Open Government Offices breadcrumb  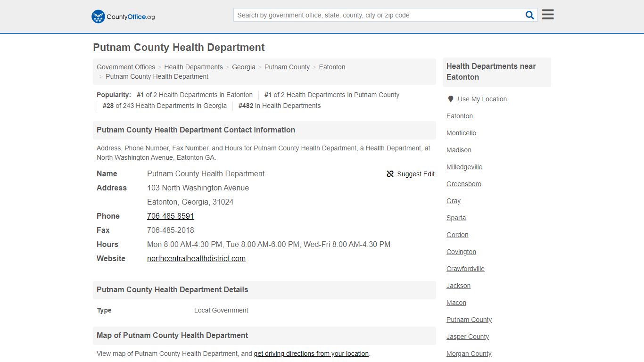point(126,67)
